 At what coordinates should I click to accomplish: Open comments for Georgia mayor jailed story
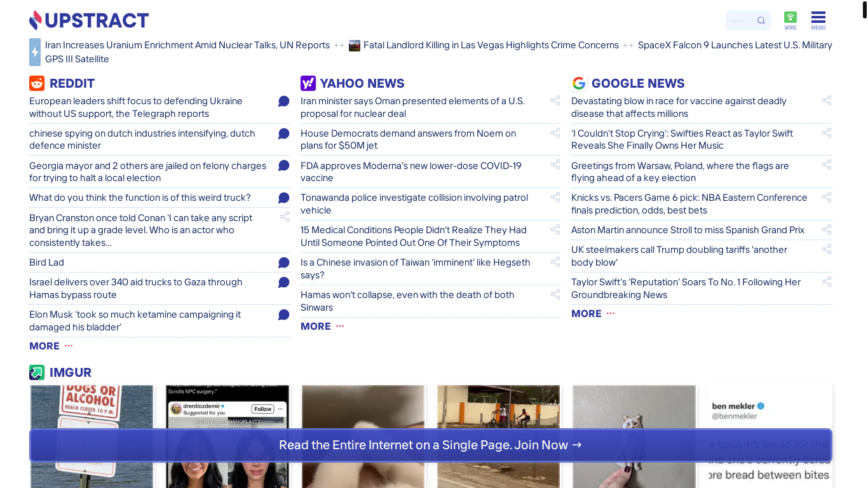point(284,166)
